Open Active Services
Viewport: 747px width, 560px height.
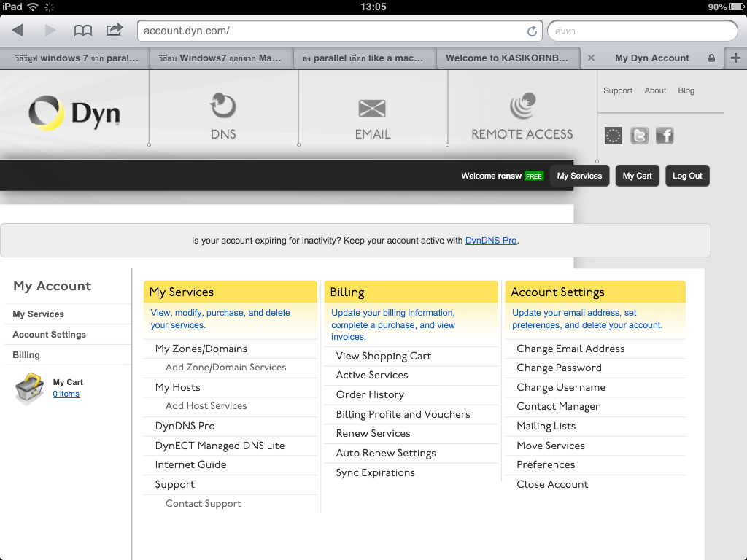coord(372,375)
